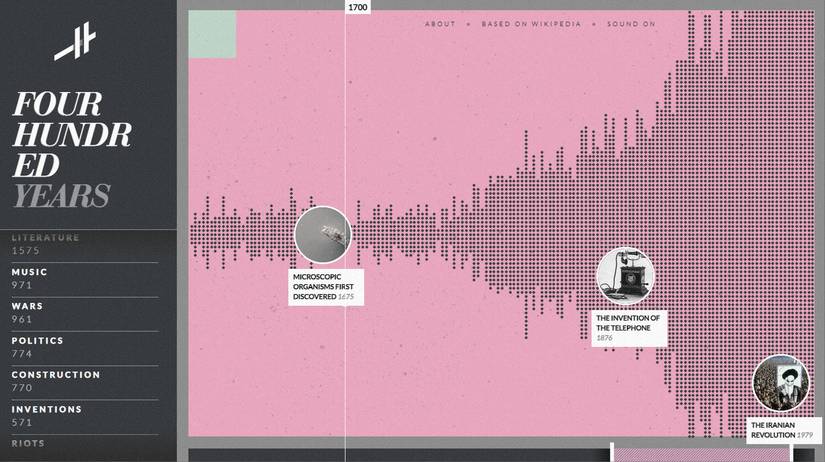Click the pink timeline range scrubber at the bottom
The height and width of the screenshot is (462, 825).
[702, 455]
